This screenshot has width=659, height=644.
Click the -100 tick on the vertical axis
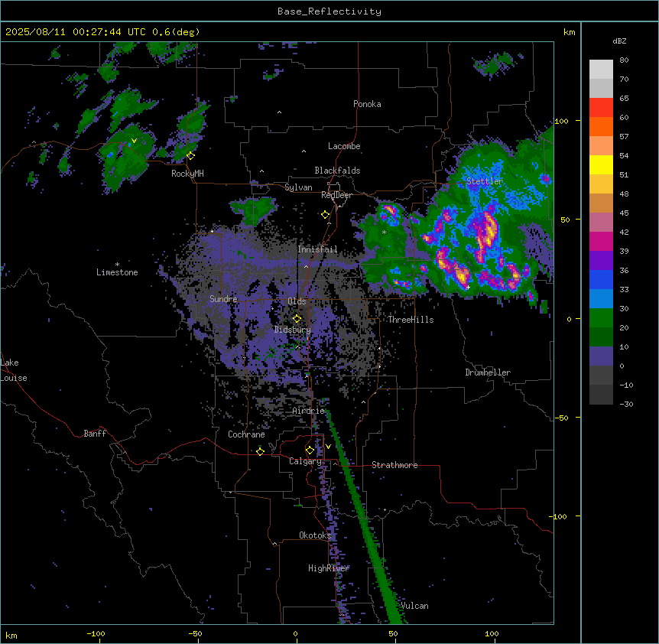click(558, 516)
